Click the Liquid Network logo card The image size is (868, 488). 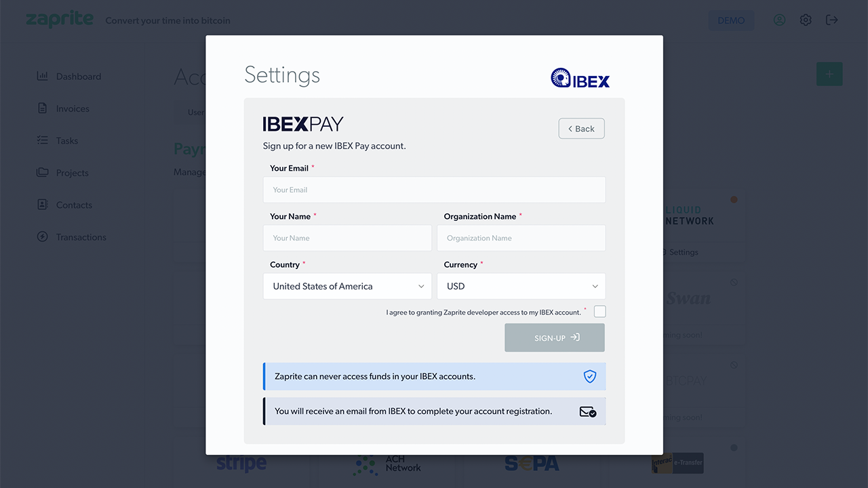[689, 216]
